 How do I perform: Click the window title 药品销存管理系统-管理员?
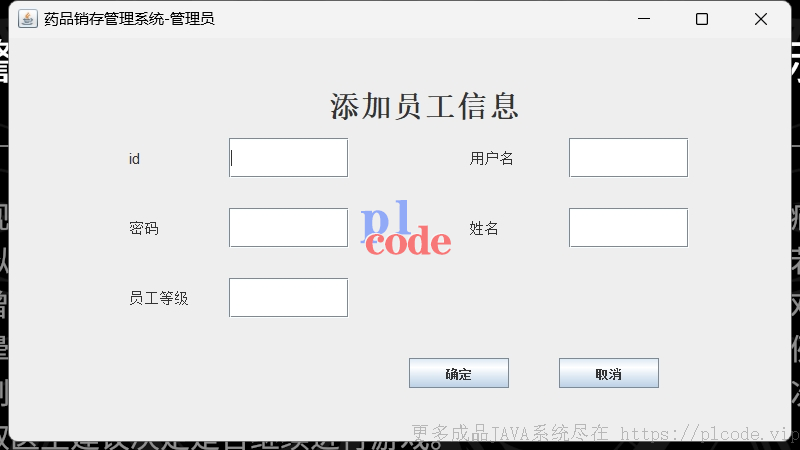tap(129, 19)
